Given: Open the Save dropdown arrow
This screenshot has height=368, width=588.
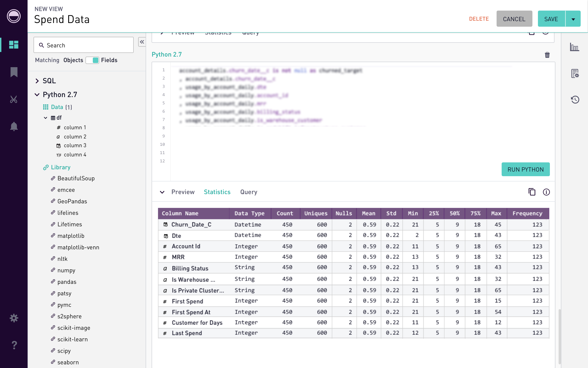Looking at the screenshot, I should pyautogui.click(x=573, y=19).
